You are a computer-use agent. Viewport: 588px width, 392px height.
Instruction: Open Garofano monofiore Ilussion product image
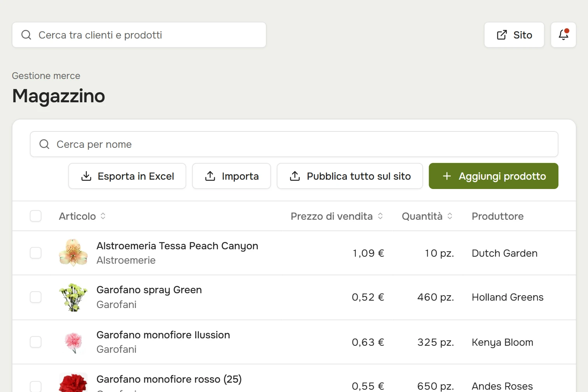pyautogui.click(x=73, y=342)
